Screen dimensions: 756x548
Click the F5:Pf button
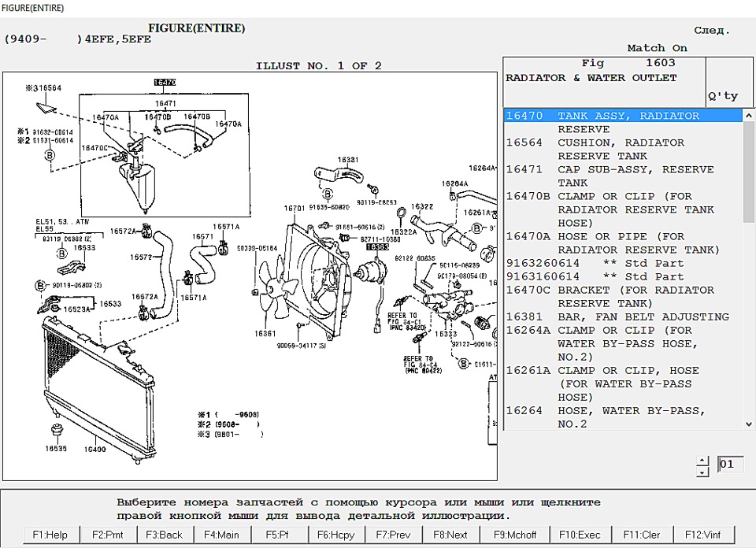coord(277,535)
